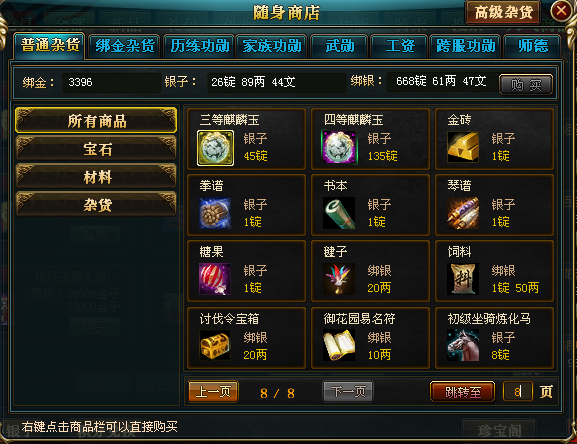
Task: Filter by 宝石 category
Action: coord(96,149)
